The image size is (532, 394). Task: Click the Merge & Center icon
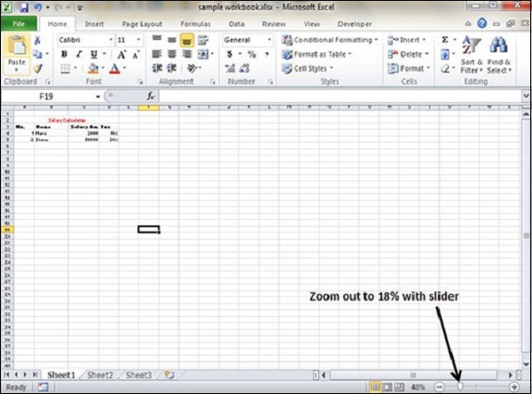pyautogui.click(x=203, y=54)
